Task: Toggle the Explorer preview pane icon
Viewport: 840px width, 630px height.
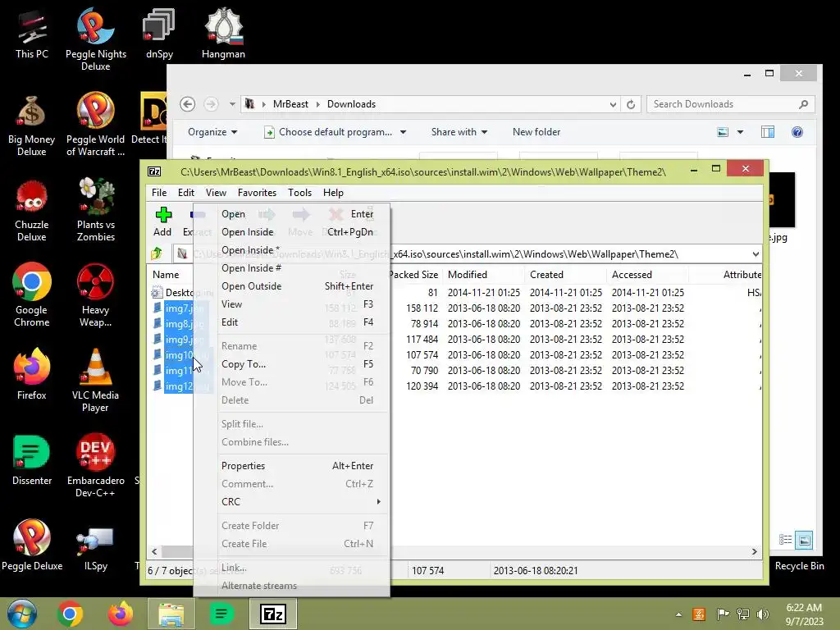Action: [x=768, y=132]
